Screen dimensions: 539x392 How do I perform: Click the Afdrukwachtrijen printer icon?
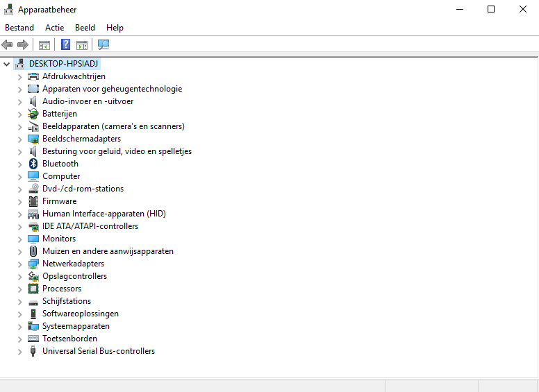(33, 76)
